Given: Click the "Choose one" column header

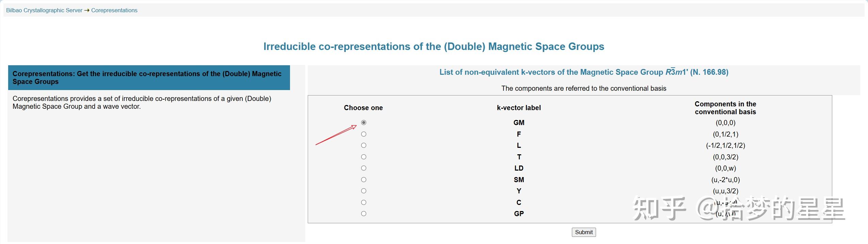Looking at the screenshot, I should click(363, 108).
